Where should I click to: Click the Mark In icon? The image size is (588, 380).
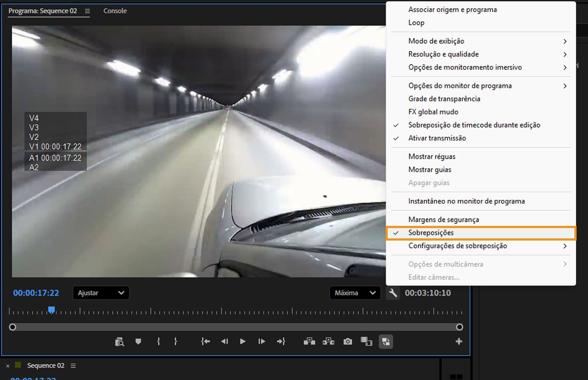point(158,341)
